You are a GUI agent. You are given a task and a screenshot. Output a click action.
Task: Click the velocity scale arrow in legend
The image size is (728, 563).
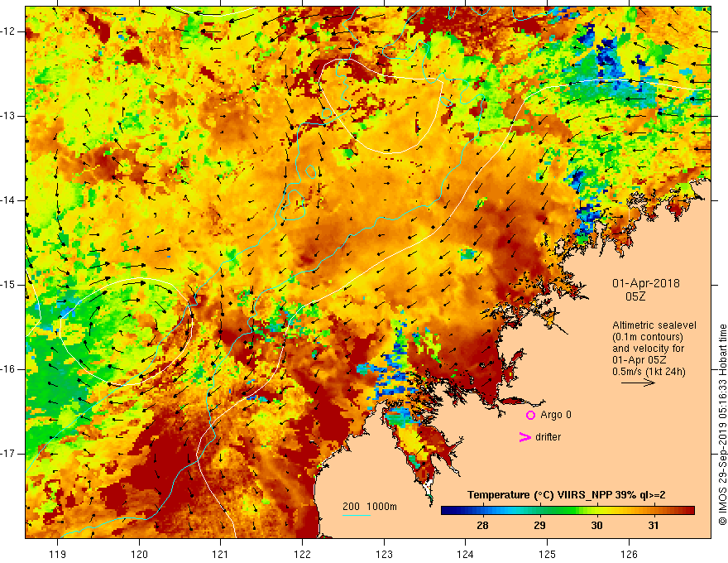tap(638, 383)
